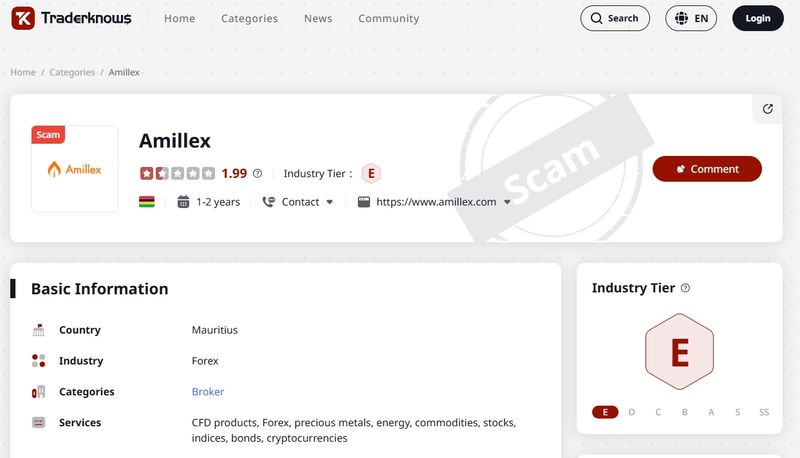Click the Search button
This screenshot has width=800, height=458.
pos(615,18)
